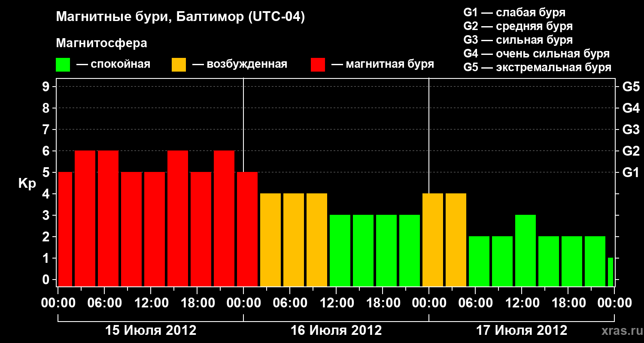The width and height of the screenshot is (644, 343).
Task: Click the '18:00' tick label on 17 Июля
Action: click(x=568, y=303)
